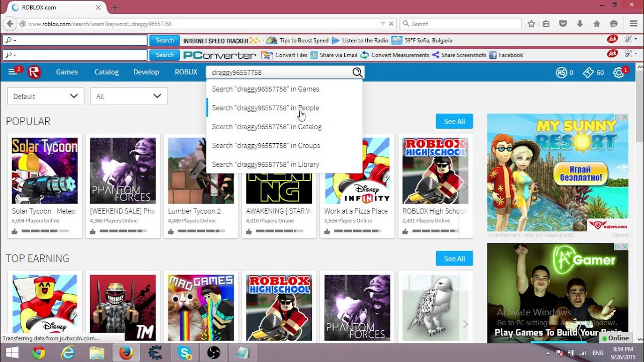This screenshot has width=644, height=362.
Task: Launch Chrome from the taskbar
Action: (39, 353)
